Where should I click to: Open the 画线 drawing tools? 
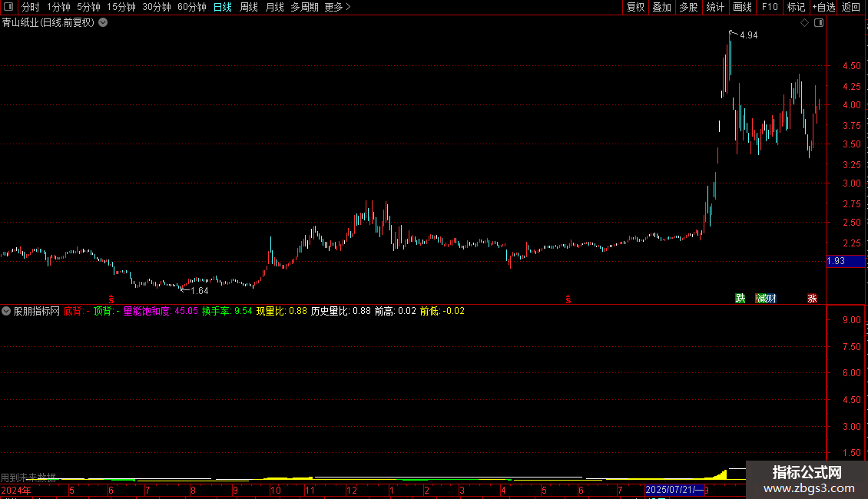(742, 7)
